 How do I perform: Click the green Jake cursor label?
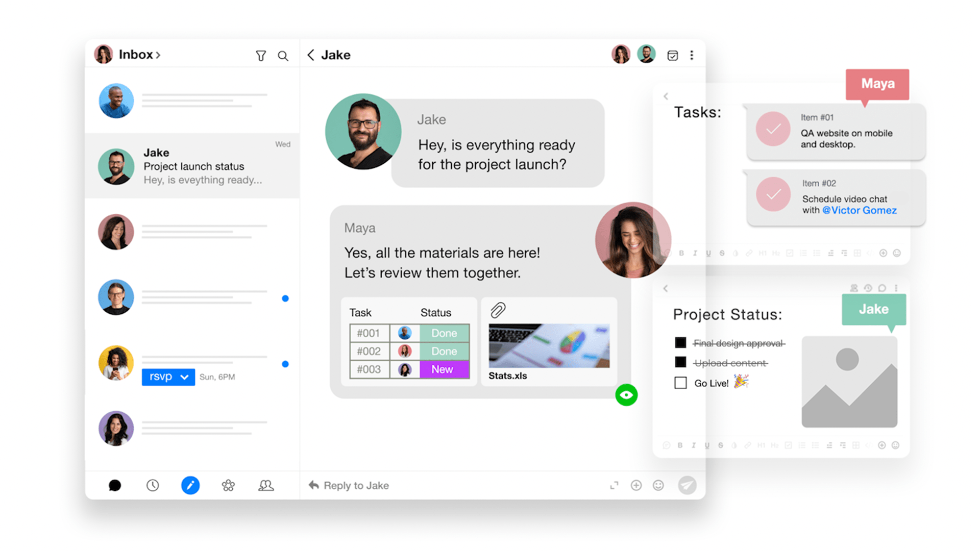pyautogui.click(x=874, y=309)
